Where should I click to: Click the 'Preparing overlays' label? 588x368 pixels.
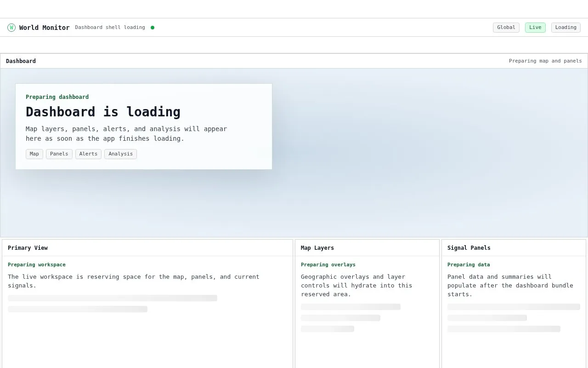pos(328,265)
